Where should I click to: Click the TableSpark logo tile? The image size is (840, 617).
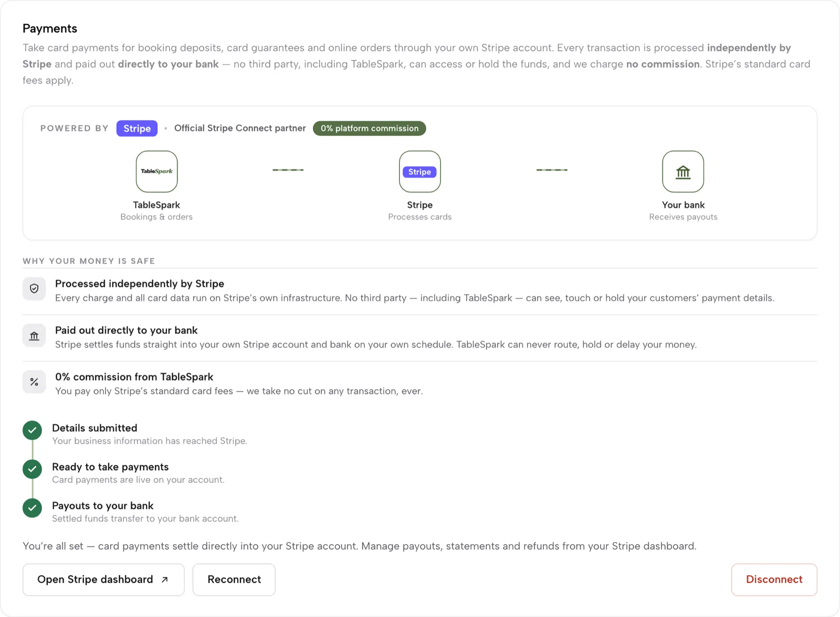point(156,172)
